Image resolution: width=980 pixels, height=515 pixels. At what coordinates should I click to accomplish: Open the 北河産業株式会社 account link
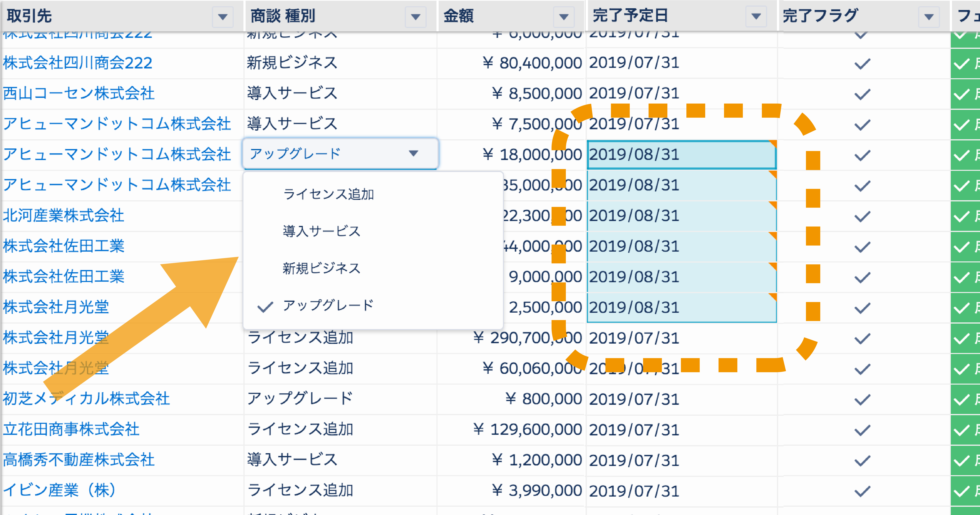(x=64, y=216)
